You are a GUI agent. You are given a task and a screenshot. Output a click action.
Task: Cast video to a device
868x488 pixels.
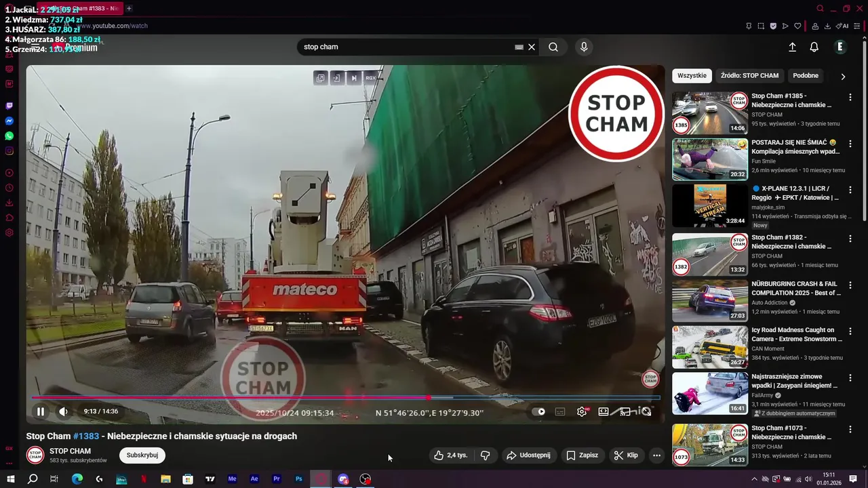[x=625, y=411]
